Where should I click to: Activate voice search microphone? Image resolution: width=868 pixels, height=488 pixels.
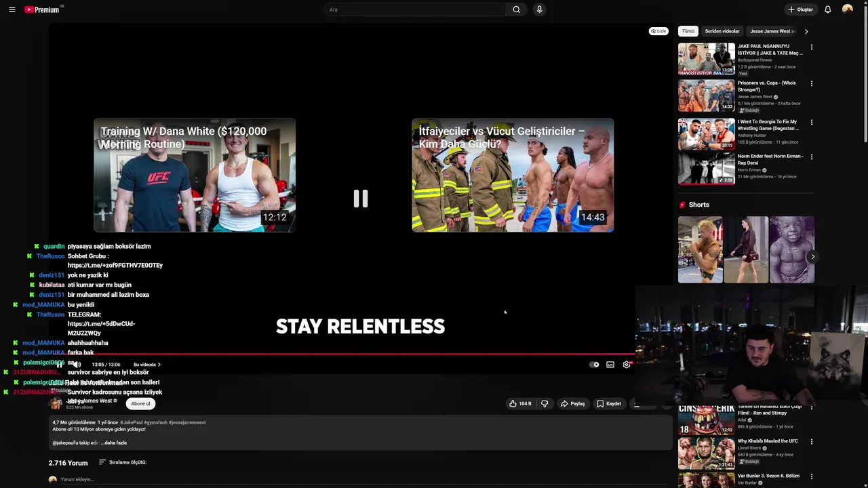tap(539, 9)
